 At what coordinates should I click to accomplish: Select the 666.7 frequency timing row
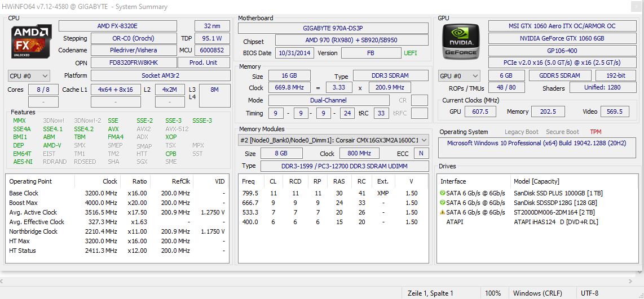(333, 203)
